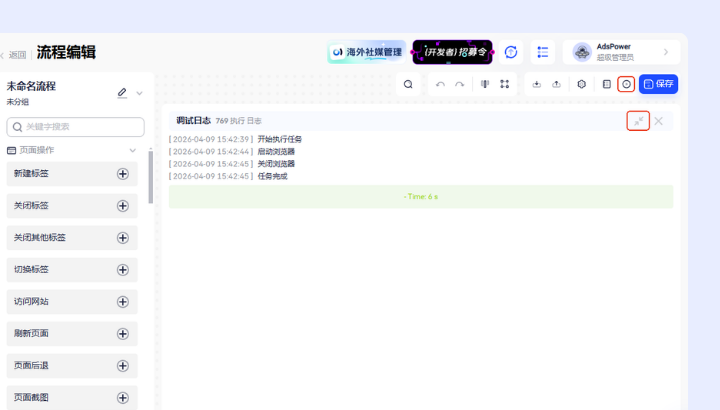Edit the 未命名流程 name with pencil icon
This screenshot has width=720, height=410.
122,93
